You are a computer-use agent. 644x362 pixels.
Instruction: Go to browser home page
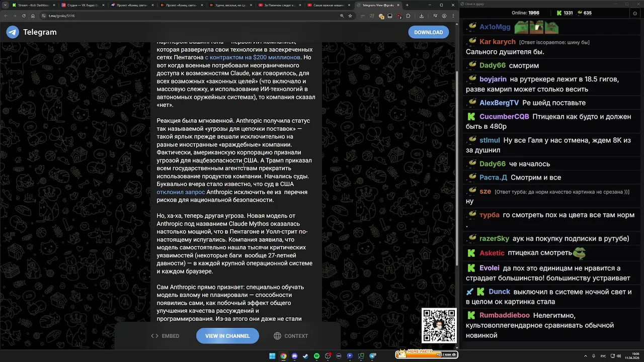32,16
